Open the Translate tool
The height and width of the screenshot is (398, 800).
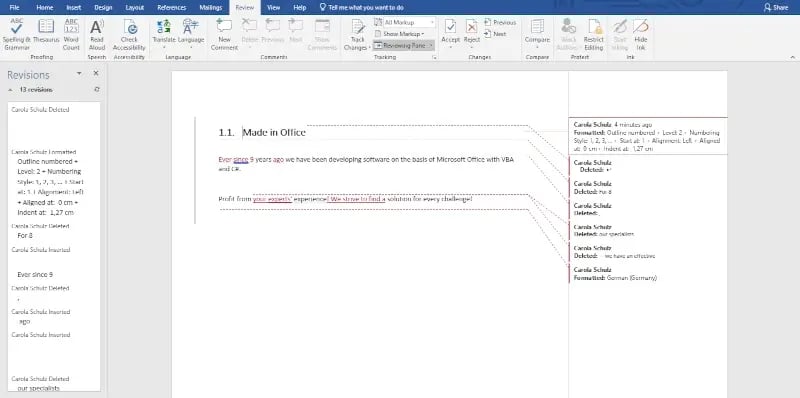click(x=164, y=34)
